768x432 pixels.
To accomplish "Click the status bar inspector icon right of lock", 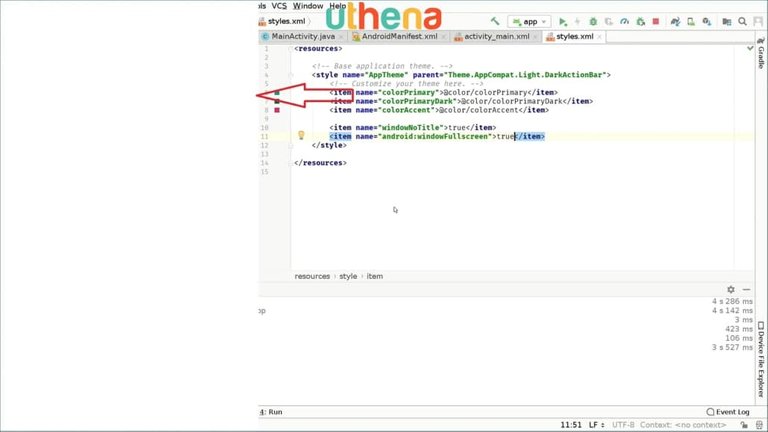I will click(x=759, y=425).
